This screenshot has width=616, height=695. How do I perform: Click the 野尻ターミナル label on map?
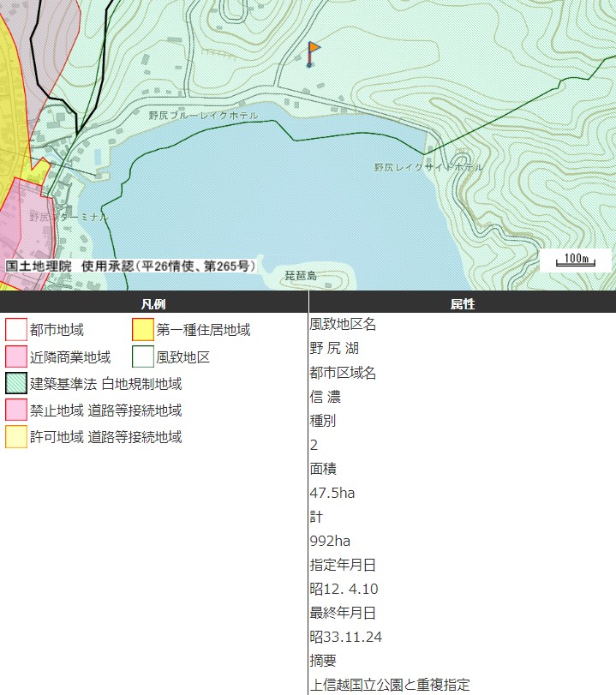coord(69,218)
